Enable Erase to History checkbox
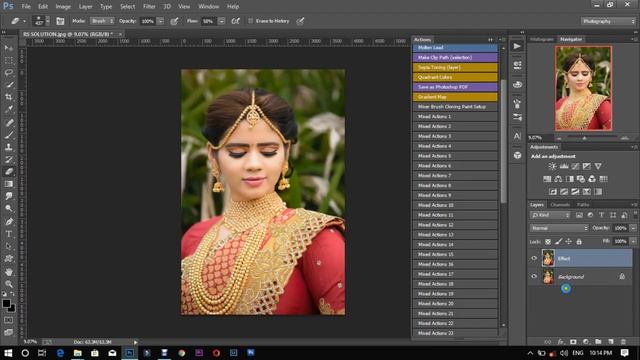The height and width of the screenshot is (360, 640). point(250,21)
